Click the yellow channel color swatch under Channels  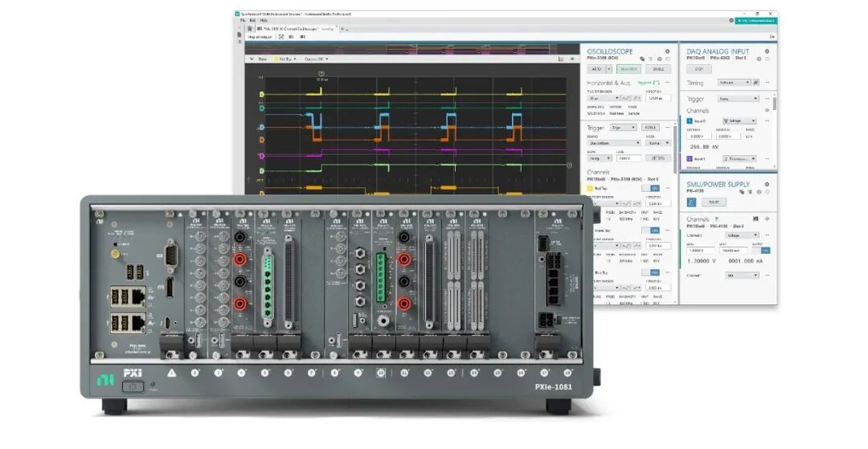point(590,188)
